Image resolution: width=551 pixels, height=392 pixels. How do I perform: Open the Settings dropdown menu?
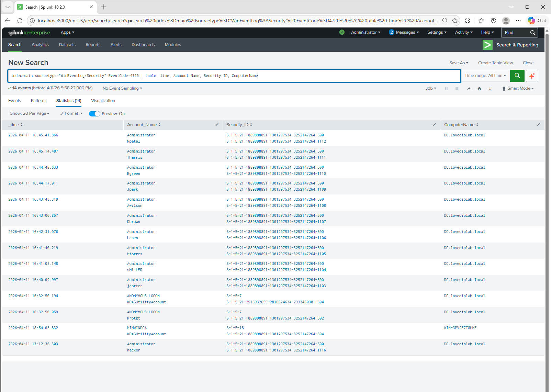tap(437, 32)
